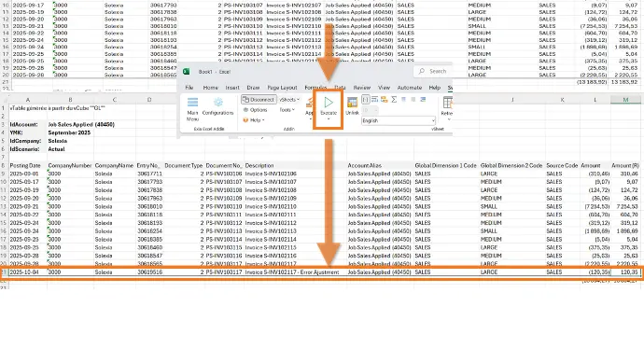The height and width of the screenshot is (362, 644).
Task: Select the September 2025 YMK value cell
Action: click(70, 132)
